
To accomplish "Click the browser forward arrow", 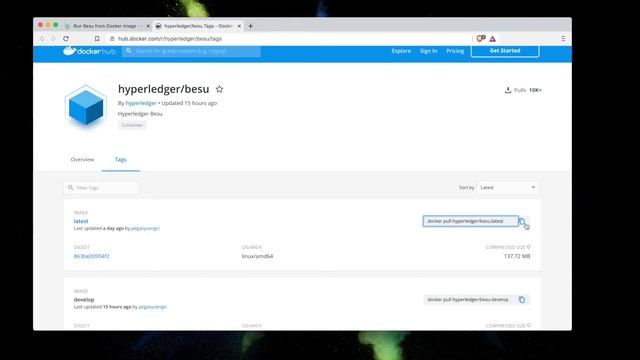I will [53, 39].
